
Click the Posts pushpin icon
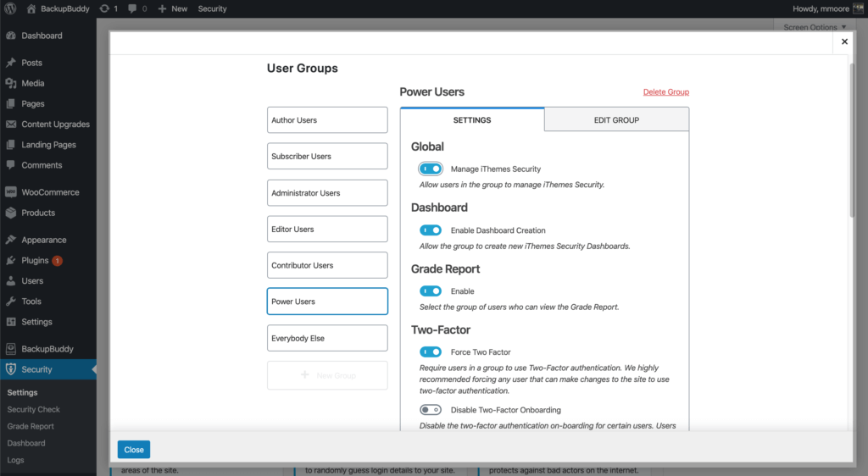pyautogui.click(x=11, y=63)
